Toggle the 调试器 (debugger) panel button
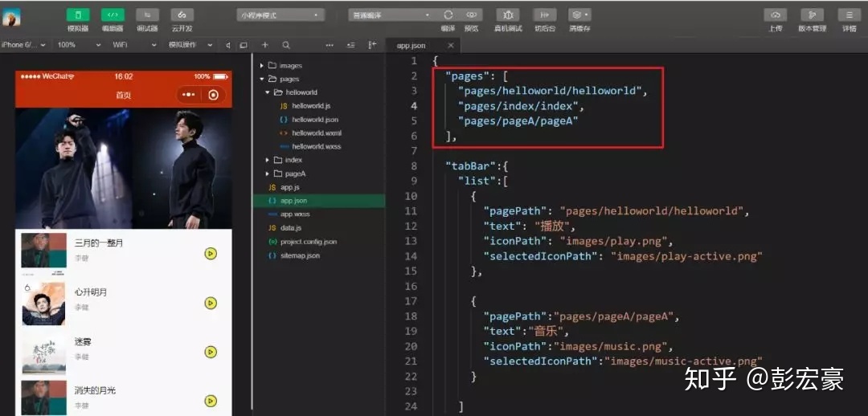This screenshot has width=868, height=416. (x=147, y=15)
